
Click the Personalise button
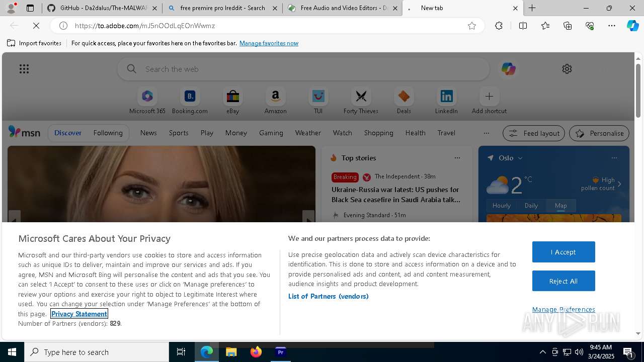pos(599,133)
